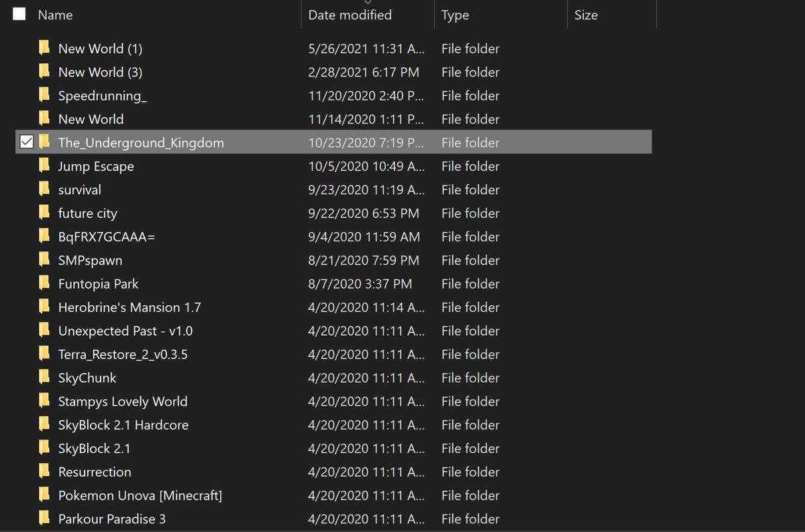
Task: Select the SkyBlock 2.1 folder name
Action: 94,448
